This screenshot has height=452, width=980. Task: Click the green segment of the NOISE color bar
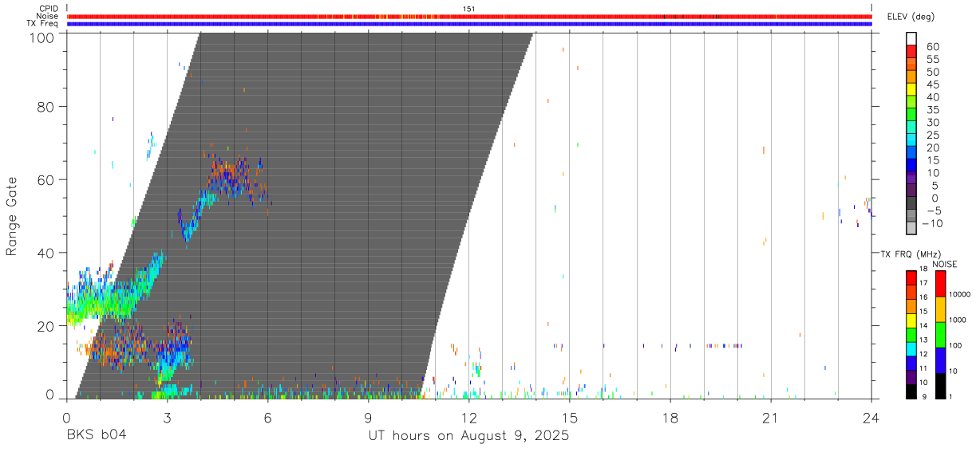point(941,335)
